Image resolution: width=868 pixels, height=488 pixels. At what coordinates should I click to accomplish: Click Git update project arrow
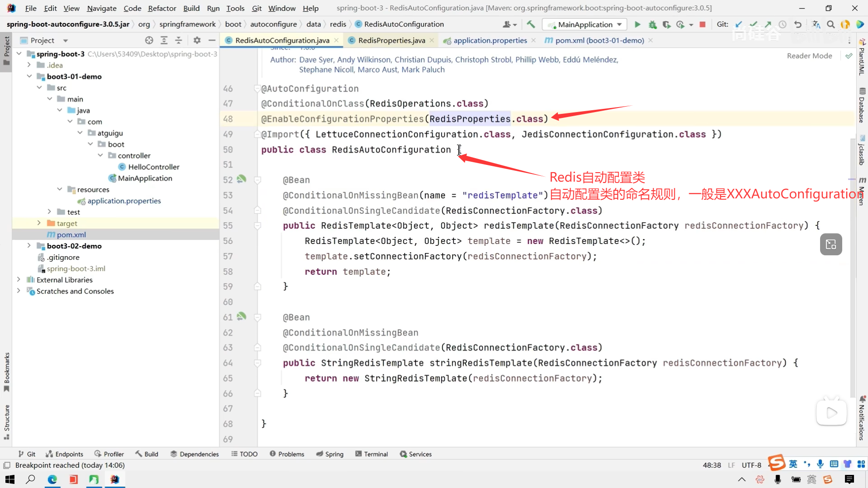coord(739,24)
